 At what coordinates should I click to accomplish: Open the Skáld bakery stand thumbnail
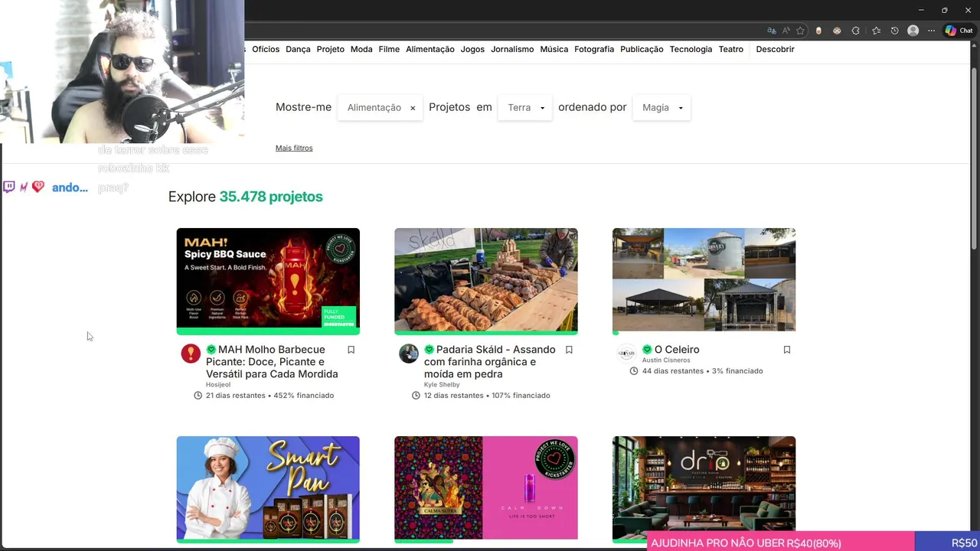(x=486, y=279)
